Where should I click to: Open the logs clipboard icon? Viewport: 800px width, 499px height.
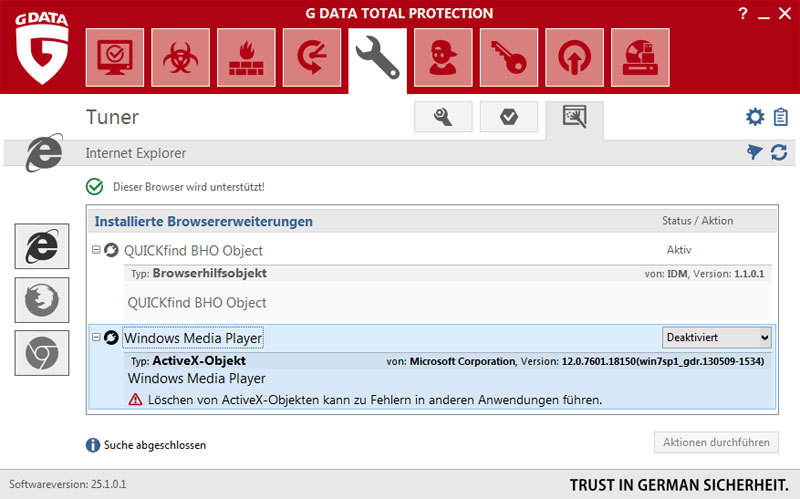[x=781, y=117]
